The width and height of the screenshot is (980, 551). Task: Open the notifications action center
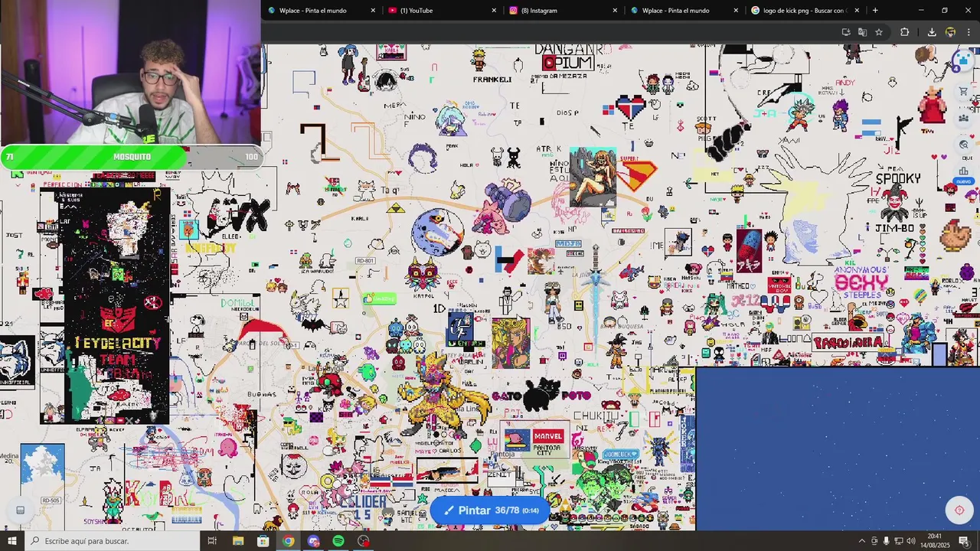pos(964,541)
